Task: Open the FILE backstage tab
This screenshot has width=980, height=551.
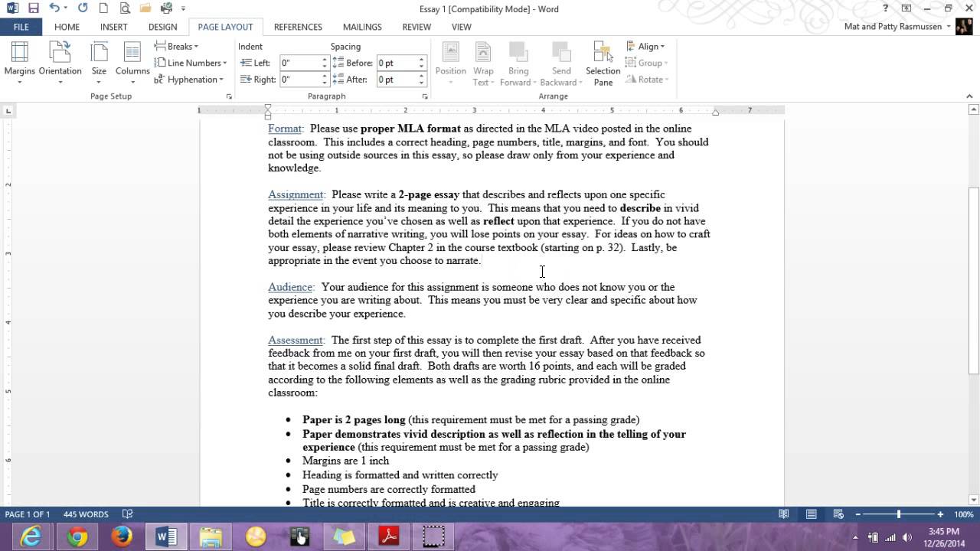Action: click(x=21, y=27)
